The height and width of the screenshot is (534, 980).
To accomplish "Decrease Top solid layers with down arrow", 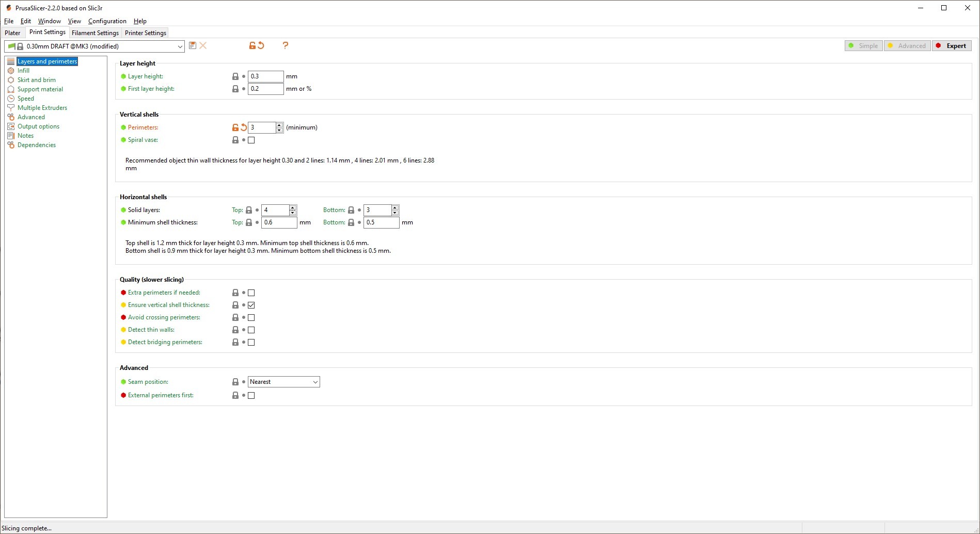I will click(293, 213).
